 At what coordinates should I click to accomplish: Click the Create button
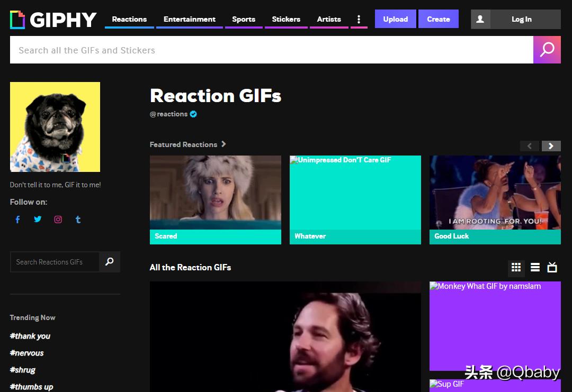coord(439,19)
